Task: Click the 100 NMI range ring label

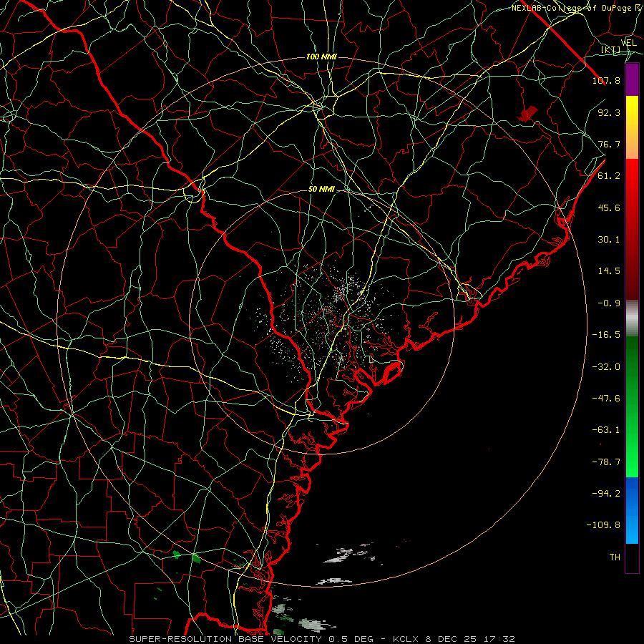Action: (321, 57)
